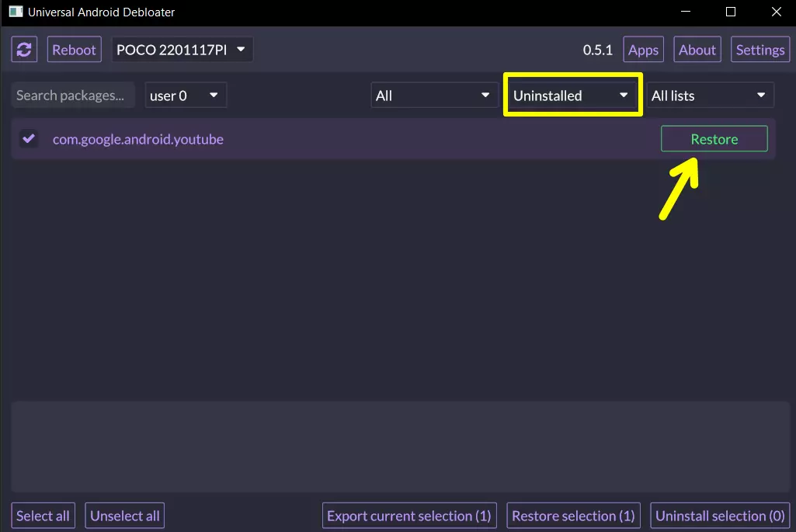
Task: Open the Uninstalled state filter dropdown
Action: point(572,96)
